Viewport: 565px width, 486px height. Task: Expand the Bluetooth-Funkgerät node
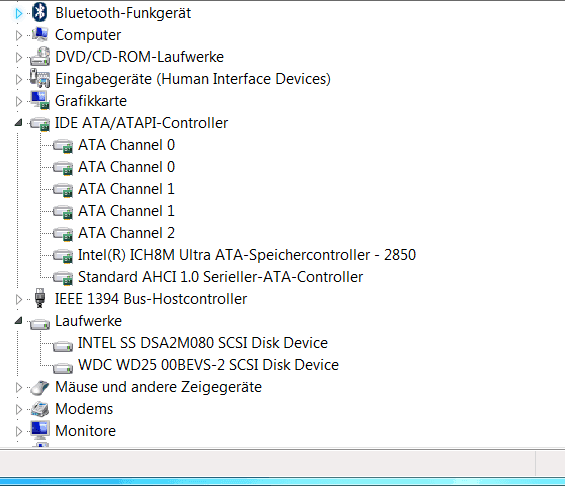point(19,14)
